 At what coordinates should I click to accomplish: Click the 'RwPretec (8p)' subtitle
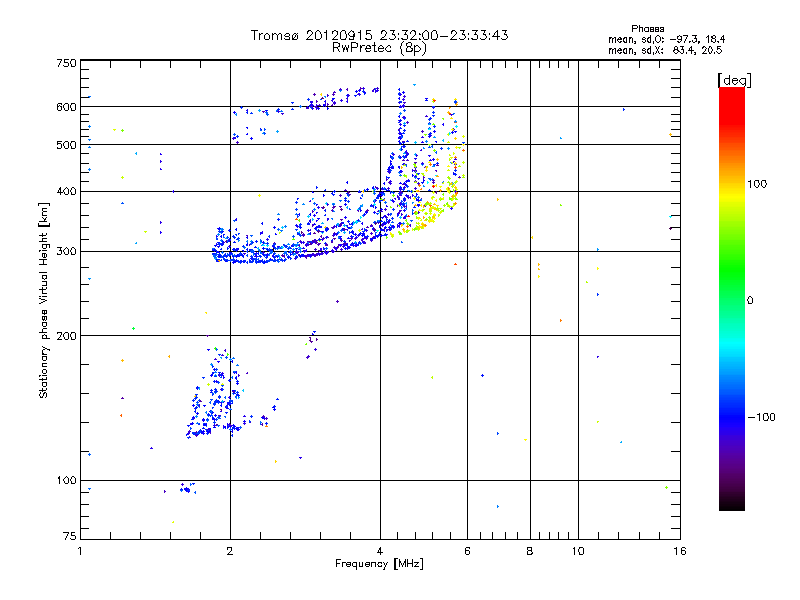[379, 48]
